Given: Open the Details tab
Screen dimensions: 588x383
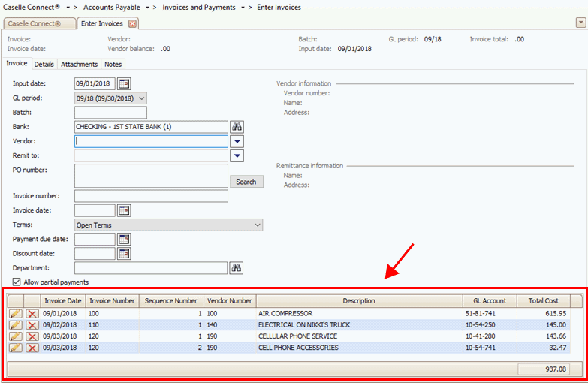Looking at the screenshot, I should tap(44, 64).
